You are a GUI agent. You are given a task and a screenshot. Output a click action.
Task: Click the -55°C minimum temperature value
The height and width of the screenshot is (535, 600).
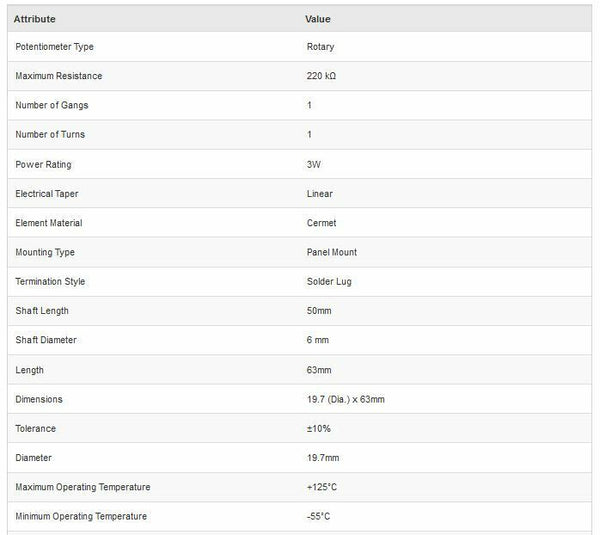pyautogui.click(x=319, y=516)
